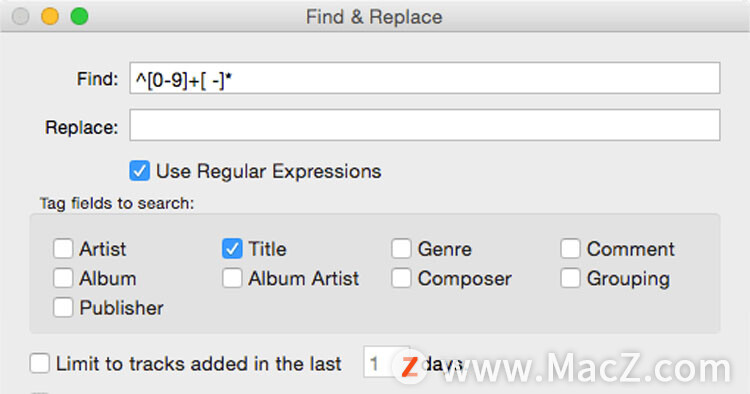Click the days number field

click(386, 362)
